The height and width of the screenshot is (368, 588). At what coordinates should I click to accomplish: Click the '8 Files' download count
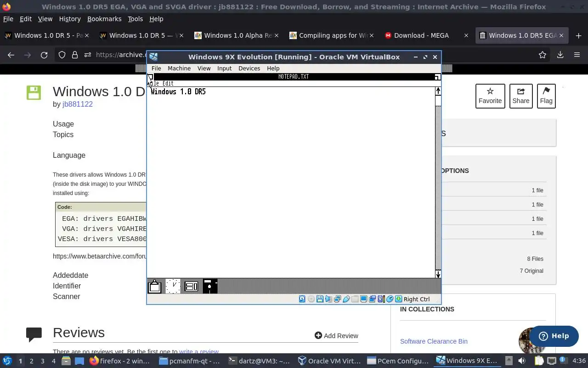coord(535,259)
